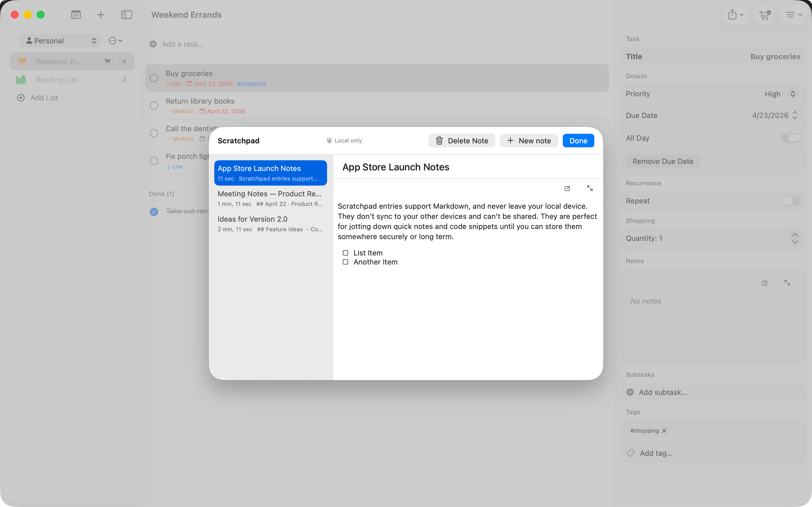Click the Local only shield icon
The height and width of the screenshot is (507, 812).
click(329, 141)
